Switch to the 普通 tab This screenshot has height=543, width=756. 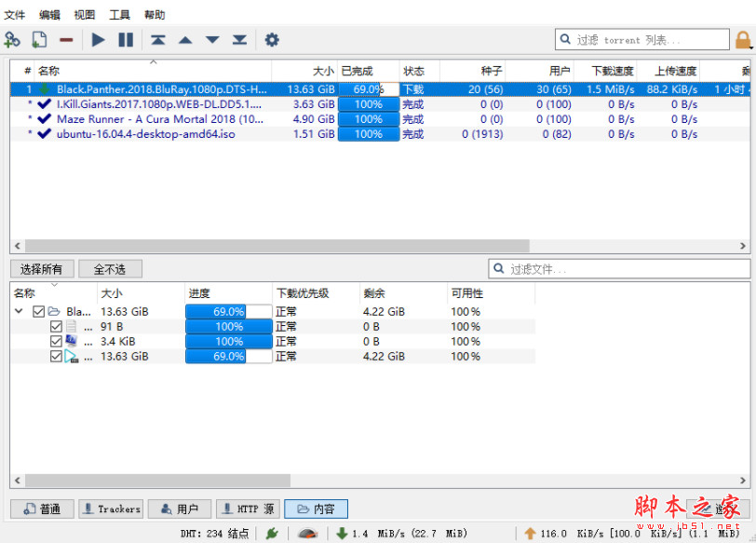pos(43,509)
